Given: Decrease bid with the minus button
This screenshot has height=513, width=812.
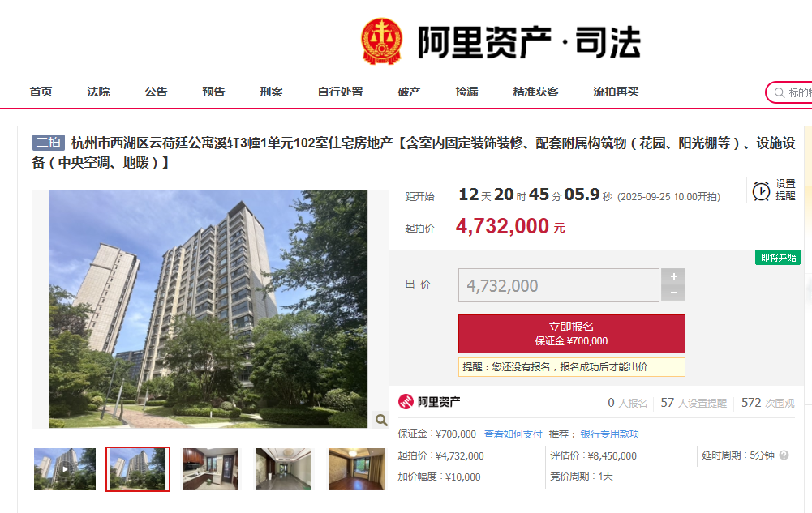Looking at the screenshot, I should 673,293.
